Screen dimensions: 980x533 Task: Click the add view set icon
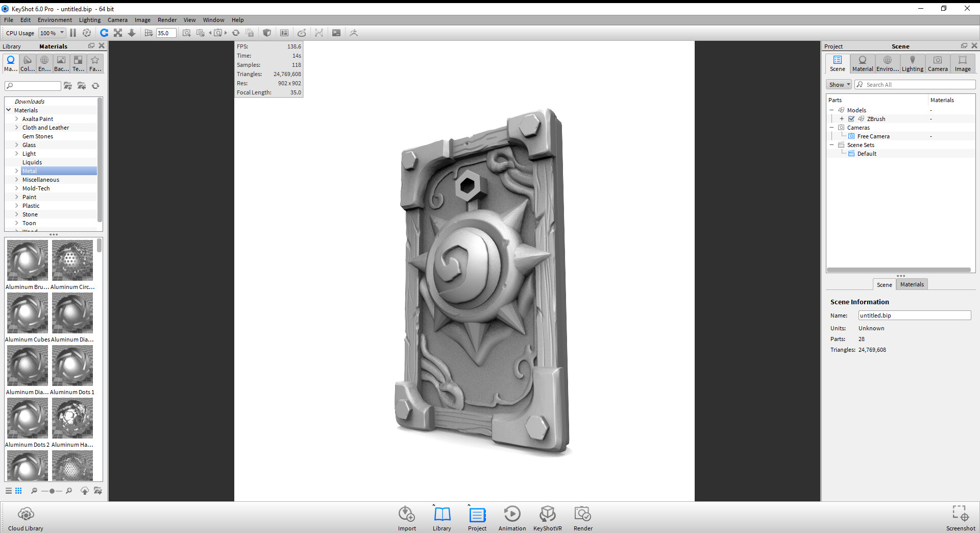201,33
